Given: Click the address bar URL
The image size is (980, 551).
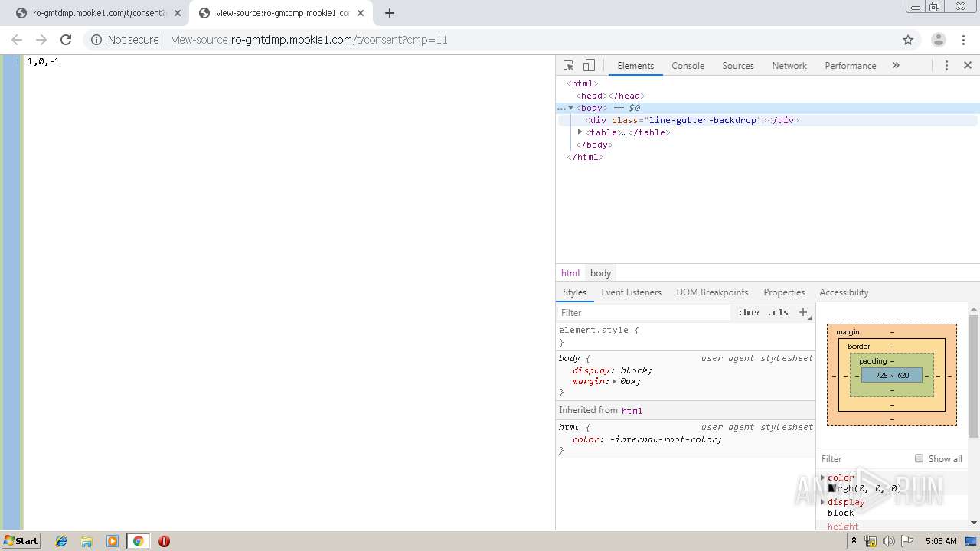Looking at the screenshot, I should 309,40.
